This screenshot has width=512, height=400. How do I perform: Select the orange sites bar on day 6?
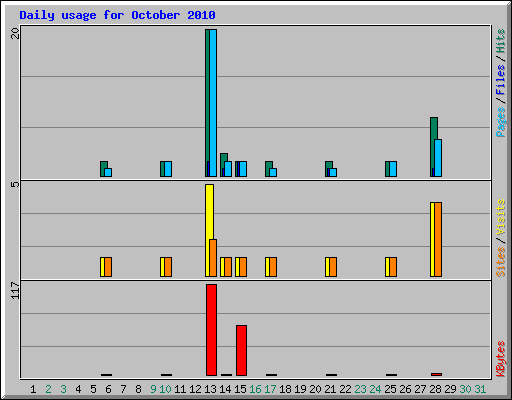pyautogui.click(x=108, y=267)
